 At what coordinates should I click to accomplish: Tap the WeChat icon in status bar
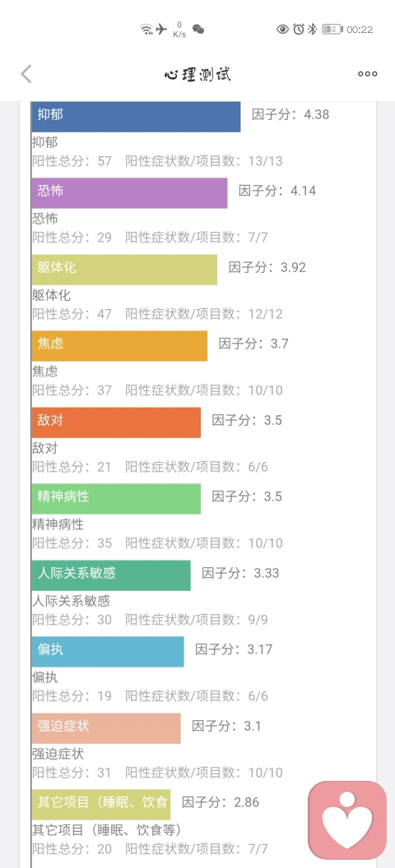197,30
